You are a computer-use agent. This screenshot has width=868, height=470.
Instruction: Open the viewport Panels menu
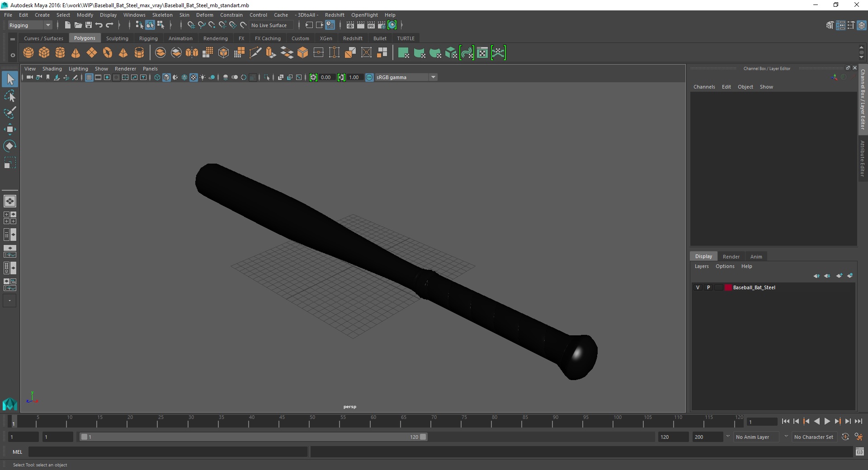(150, 69)
